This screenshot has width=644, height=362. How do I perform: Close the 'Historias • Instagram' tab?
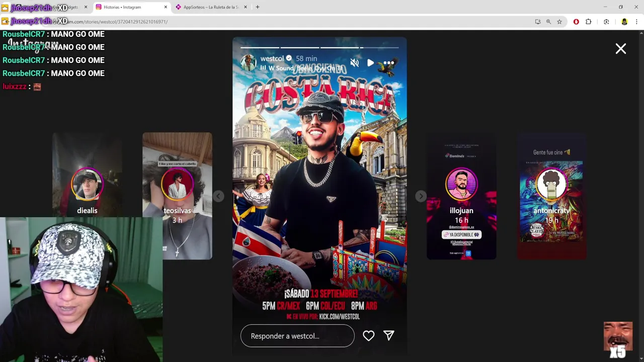tap(166, 7)
